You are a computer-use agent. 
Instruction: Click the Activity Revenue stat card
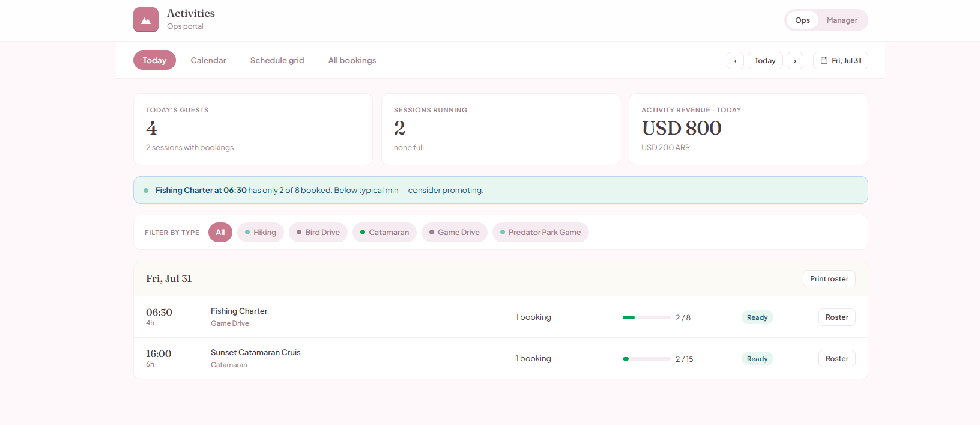(x=748, y=129)
